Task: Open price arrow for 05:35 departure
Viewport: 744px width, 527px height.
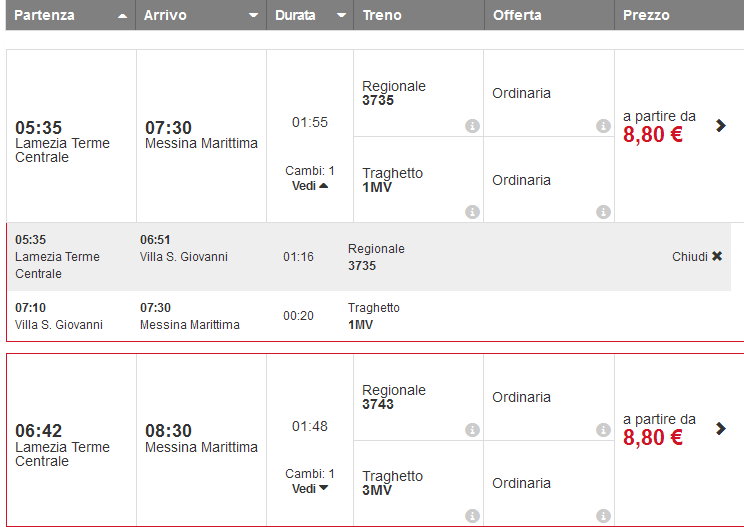Action: point(721,125)
